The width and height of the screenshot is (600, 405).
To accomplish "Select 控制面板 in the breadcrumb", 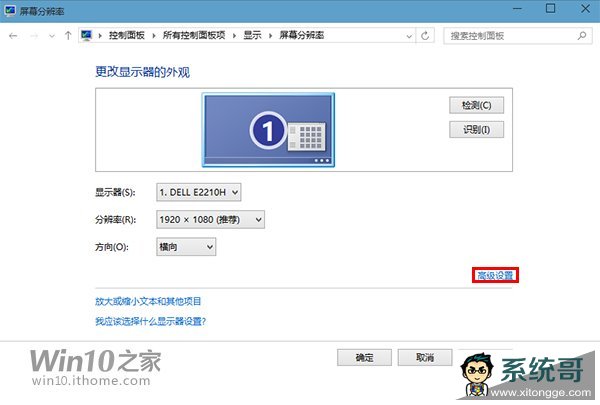I will tap(127, 35).
